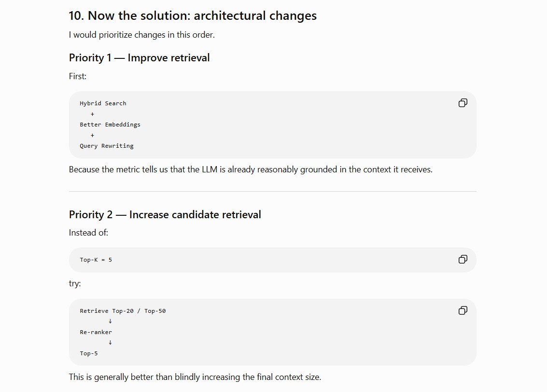Image resolution: width=547 pixels, height=392 pixels.
Task: Copy the Top-K = 5 code snippet
Action: (463, 259)
